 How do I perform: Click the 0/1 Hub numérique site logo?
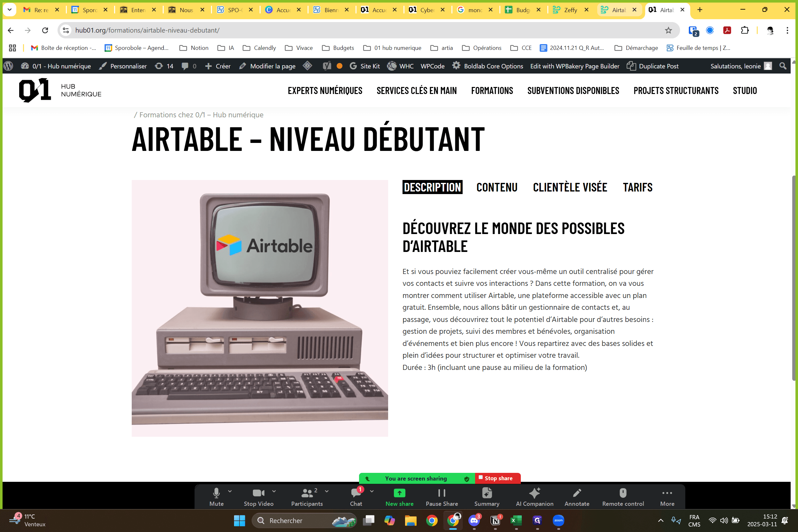(60, 90)
